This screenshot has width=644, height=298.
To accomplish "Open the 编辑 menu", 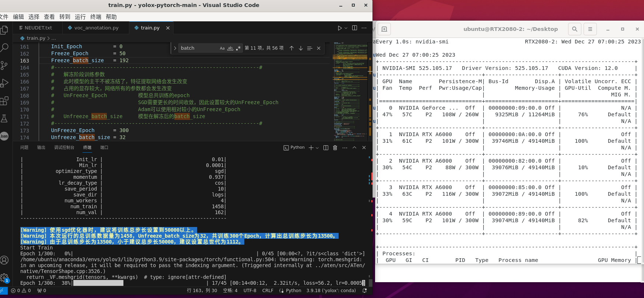I will tap(18, 17).
